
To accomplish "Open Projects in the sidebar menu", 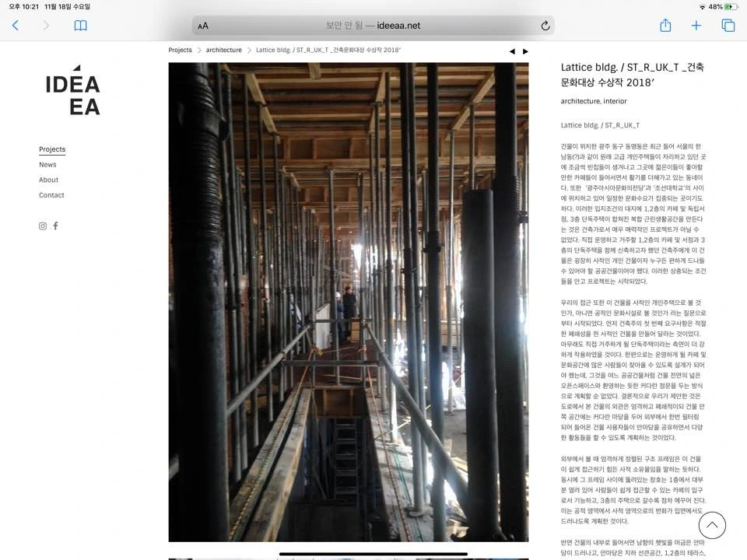I will pos(52,149).
